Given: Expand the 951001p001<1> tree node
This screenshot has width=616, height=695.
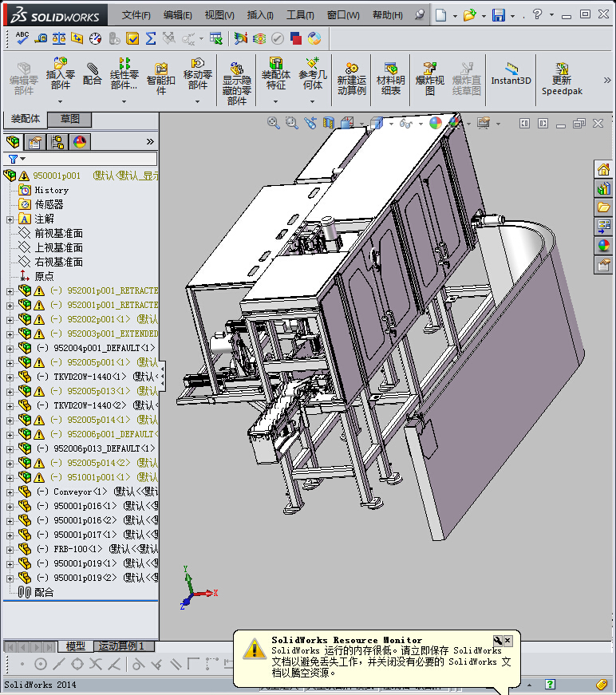Looking at the screenshot, I should (10, 478).
